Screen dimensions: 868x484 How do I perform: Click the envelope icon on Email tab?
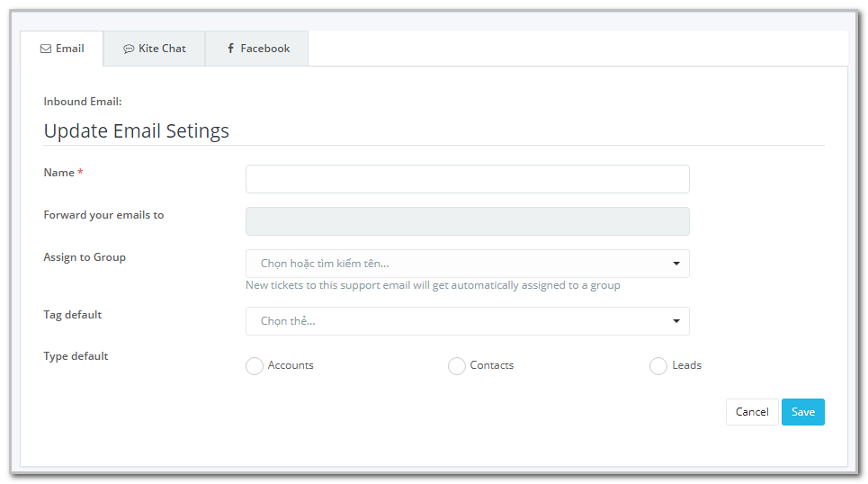click(45, 49)
